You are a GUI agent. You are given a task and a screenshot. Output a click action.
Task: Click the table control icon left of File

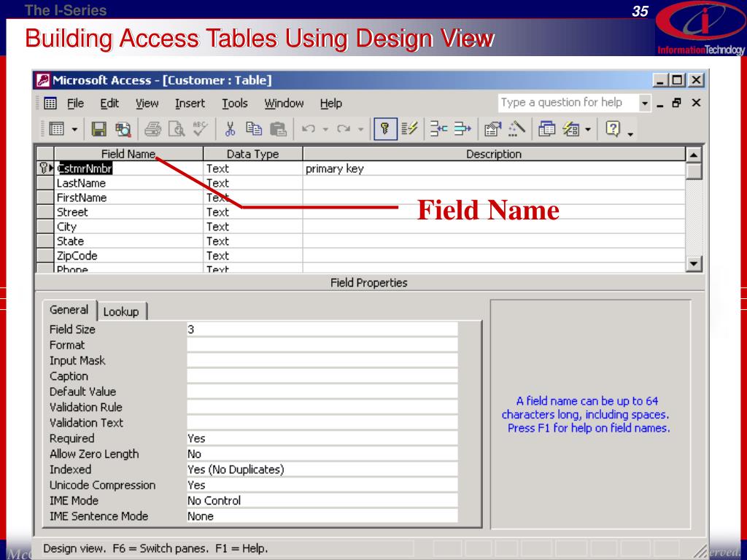pos(50,103)
